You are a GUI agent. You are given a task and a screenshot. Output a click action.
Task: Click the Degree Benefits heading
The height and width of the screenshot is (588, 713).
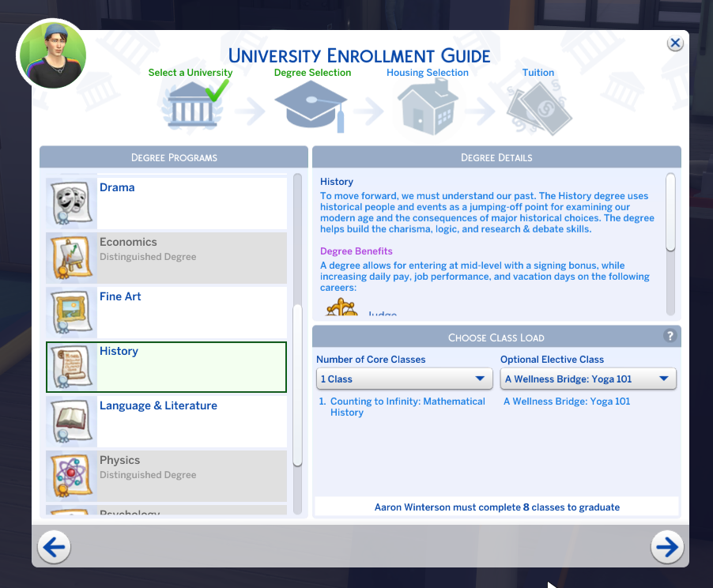click(356, 251)
